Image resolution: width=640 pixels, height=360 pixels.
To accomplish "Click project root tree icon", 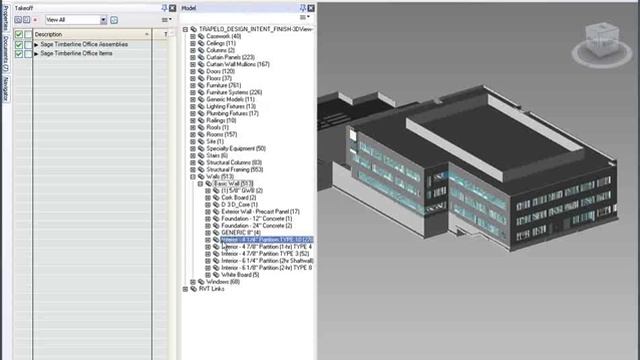I will 194,29.
